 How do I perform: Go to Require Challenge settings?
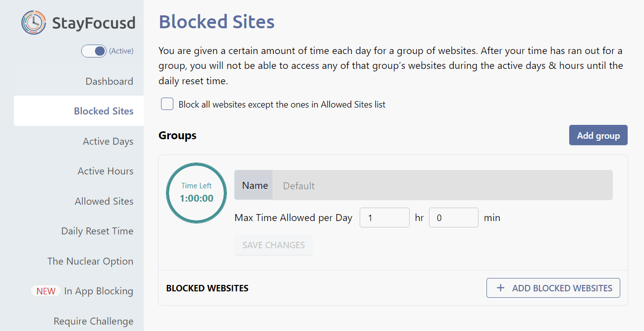tap(93, 321)
